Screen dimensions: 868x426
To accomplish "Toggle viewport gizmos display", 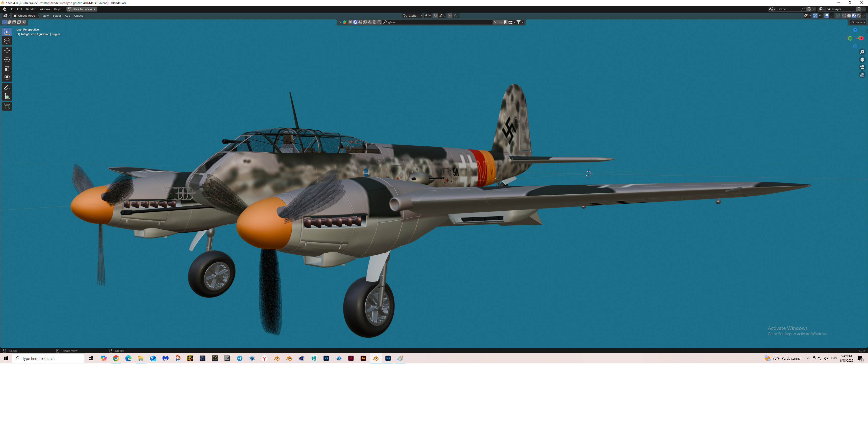I will 815,16.
